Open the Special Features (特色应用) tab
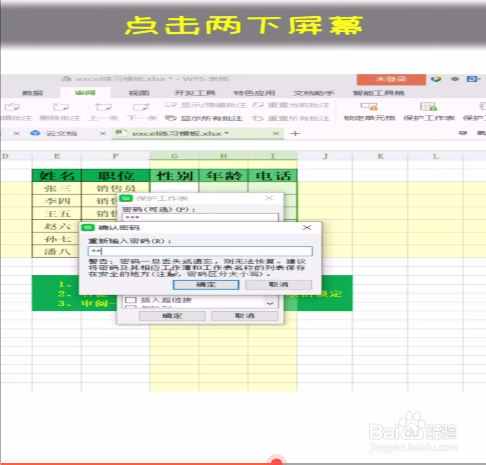The width and height of the screenshot is (486, 465). click(254, 93)
